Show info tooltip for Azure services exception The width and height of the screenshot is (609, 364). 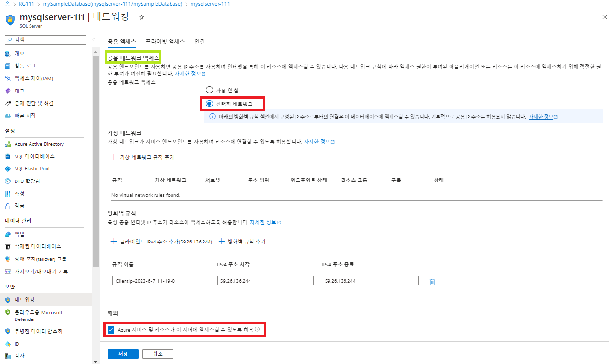coord(257,329)
